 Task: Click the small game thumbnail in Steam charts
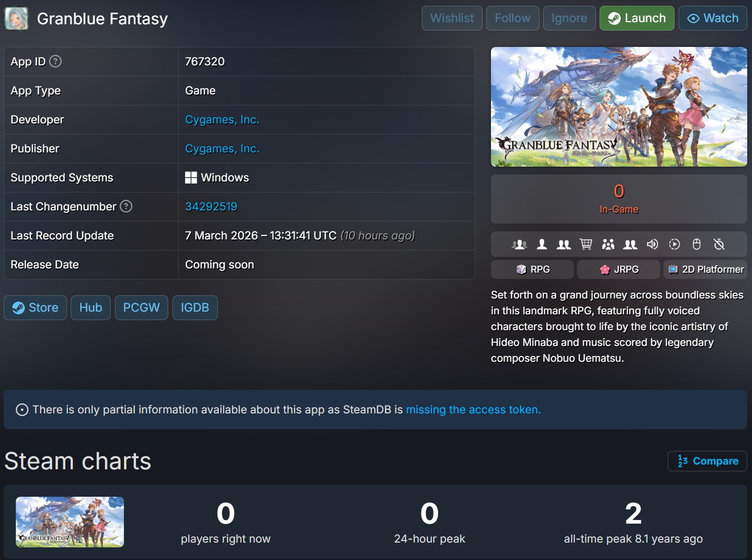click(70, 522)
